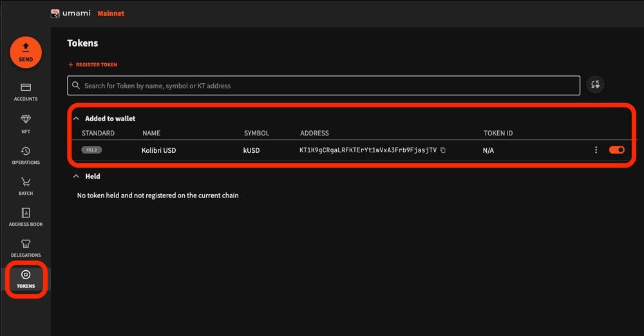Click the FA1.2 standard badge

coord(91,150)
